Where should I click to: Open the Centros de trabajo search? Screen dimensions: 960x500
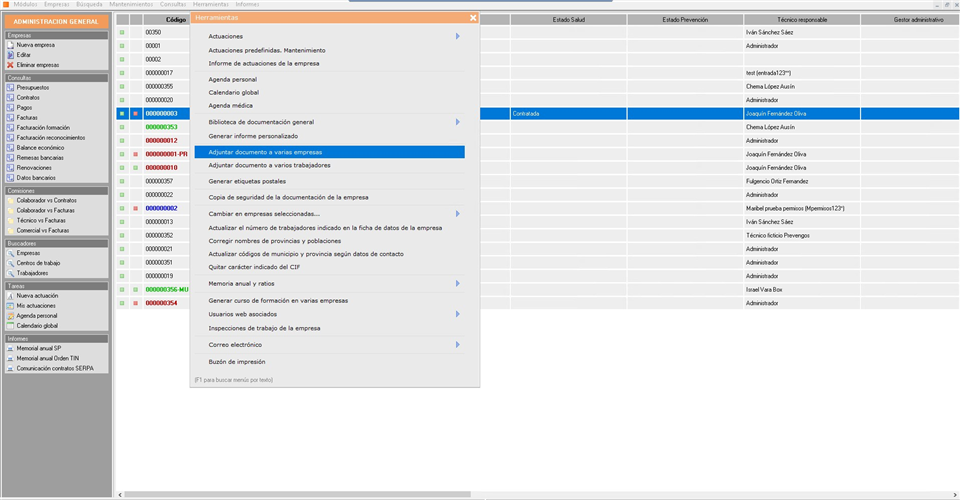click(11, 262)
